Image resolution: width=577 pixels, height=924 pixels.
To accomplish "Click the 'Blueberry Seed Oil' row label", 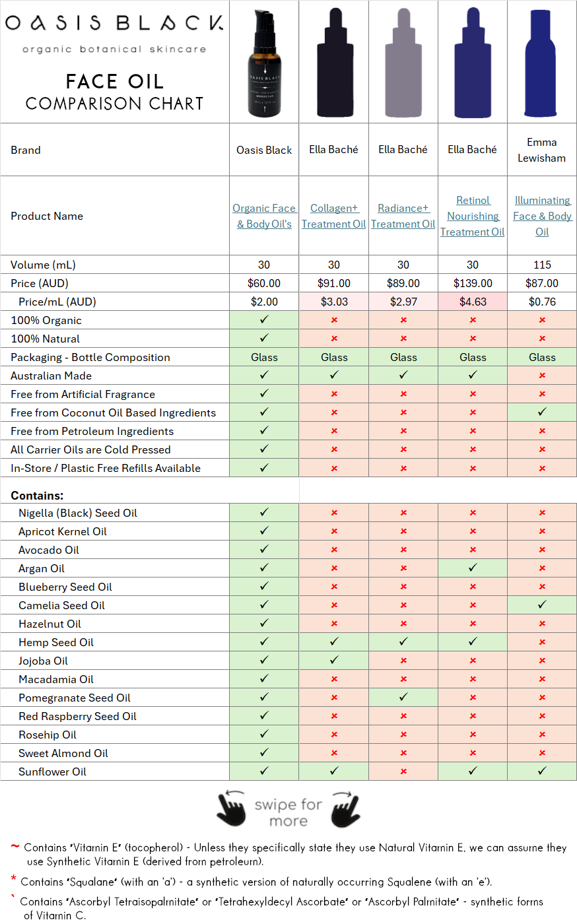I will [65, 587].
